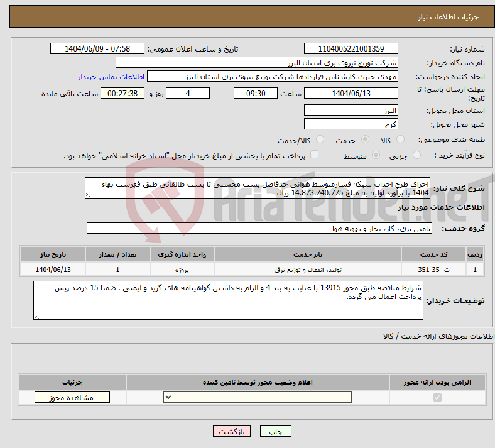Toggle the الزامی بودن ارائه مجوز checkbox

pyautogui.click(x=437, y=397)
